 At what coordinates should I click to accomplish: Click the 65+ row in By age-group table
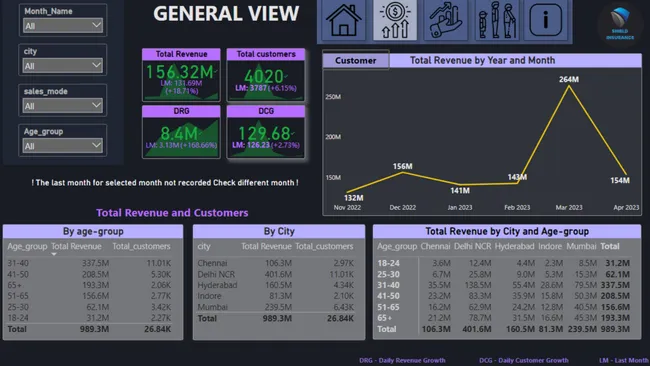[89, 285]
